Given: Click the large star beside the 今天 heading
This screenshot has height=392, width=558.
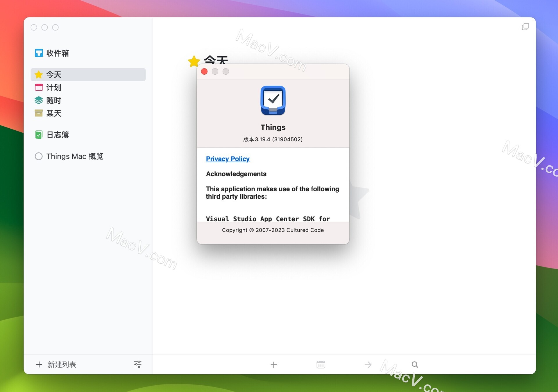Looking at the screenshot, I should [x=194, y=61].
